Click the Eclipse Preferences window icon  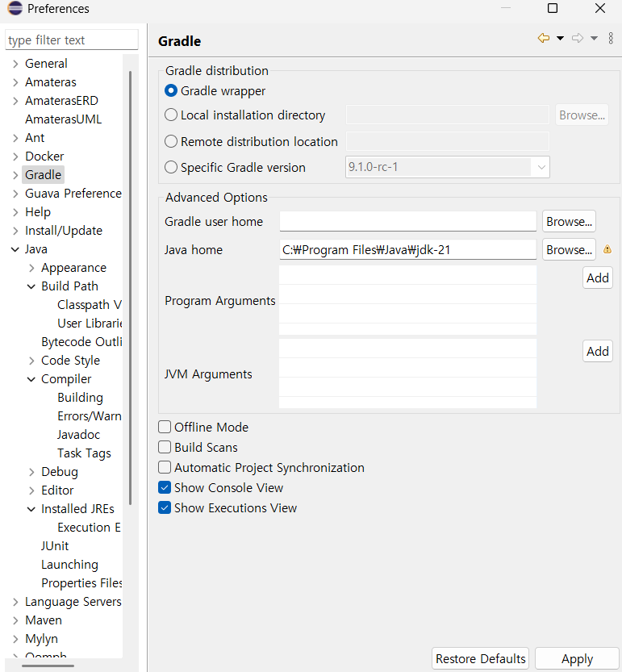[15, 8]
